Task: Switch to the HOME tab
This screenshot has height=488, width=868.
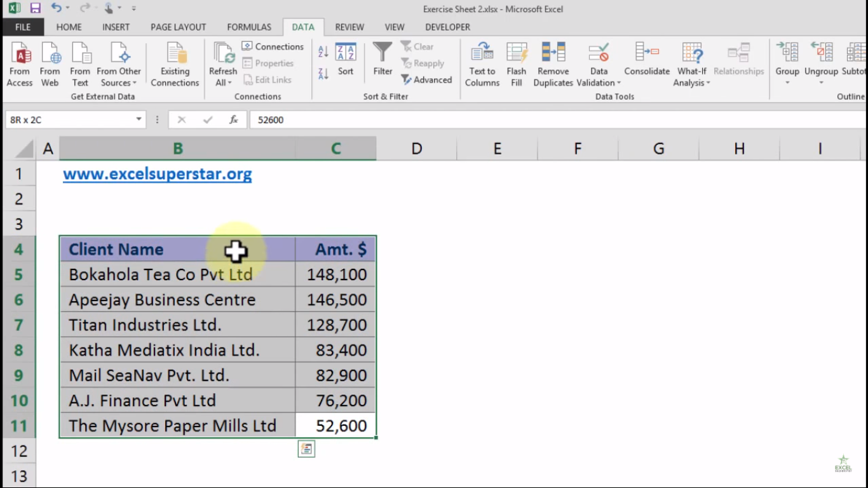Action: tap(69, 27)
